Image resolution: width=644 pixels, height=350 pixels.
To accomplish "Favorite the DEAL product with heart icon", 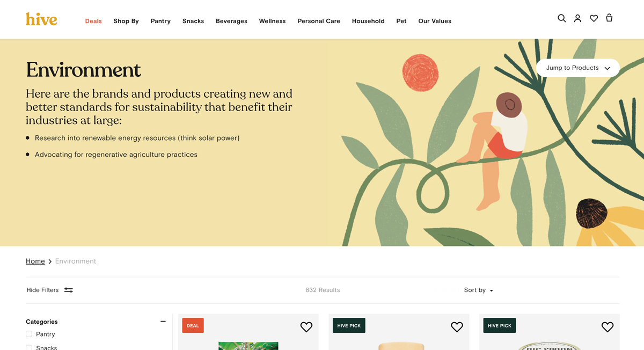I will [x=306, y=327].
